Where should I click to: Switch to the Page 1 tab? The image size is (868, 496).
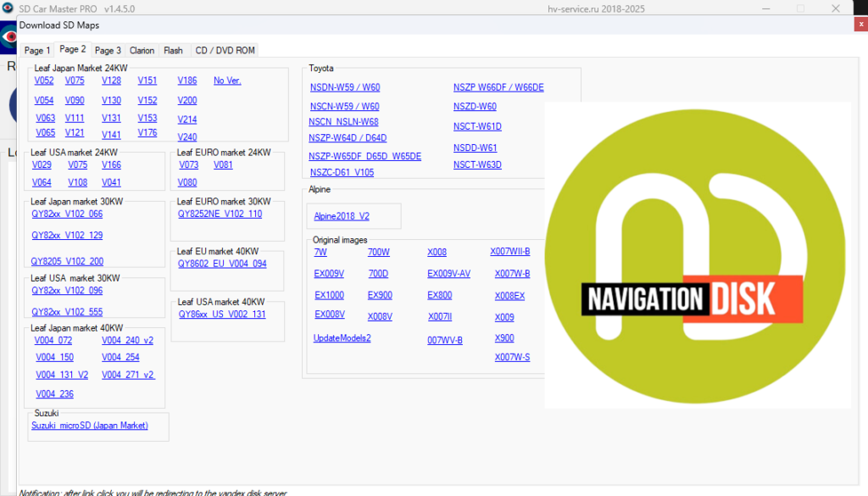tap(37, 50)
